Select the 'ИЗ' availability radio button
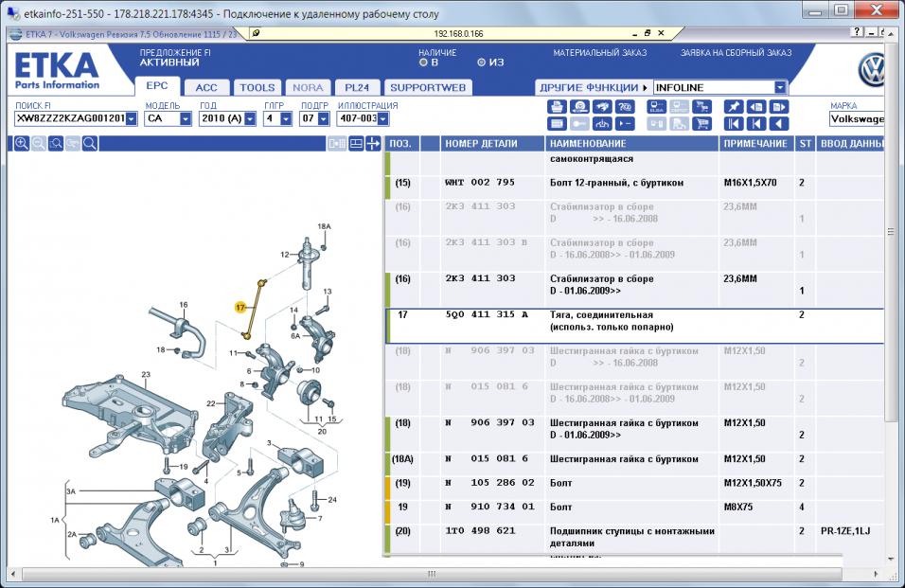The image size is (905, 588). (481, 62)
